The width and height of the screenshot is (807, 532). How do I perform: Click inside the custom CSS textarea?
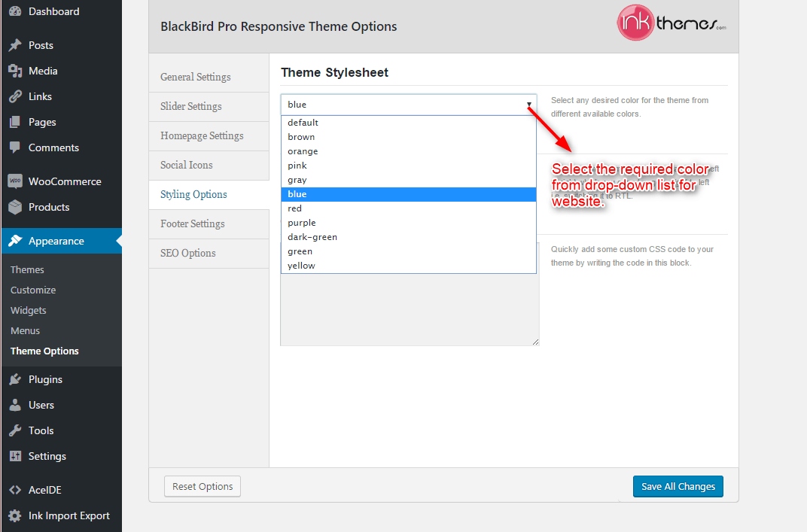point(410,309)
